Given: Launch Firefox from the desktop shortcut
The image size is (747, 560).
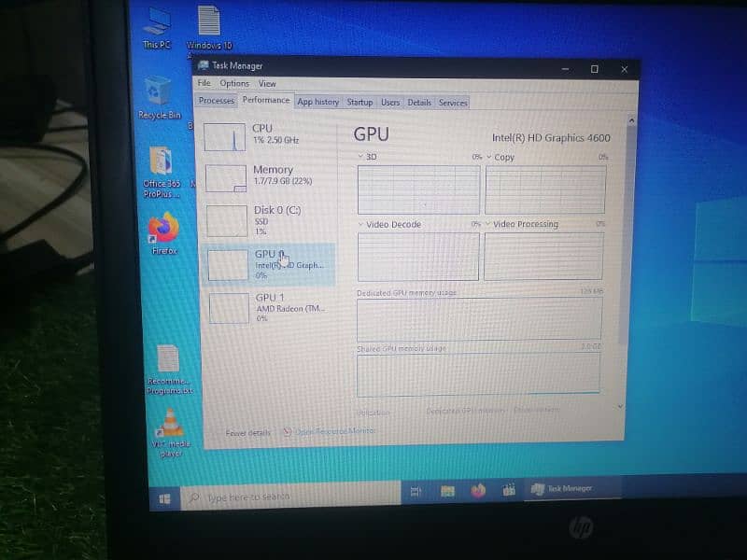Looking at the screenshot, I should [x=162, y=229].
